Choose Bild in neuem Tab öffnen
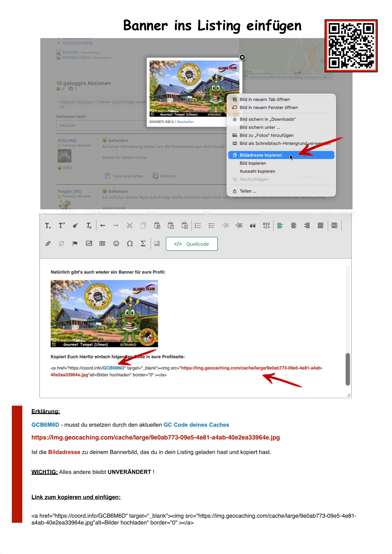This screenshot has width=392, height=554. click(265, 99)
